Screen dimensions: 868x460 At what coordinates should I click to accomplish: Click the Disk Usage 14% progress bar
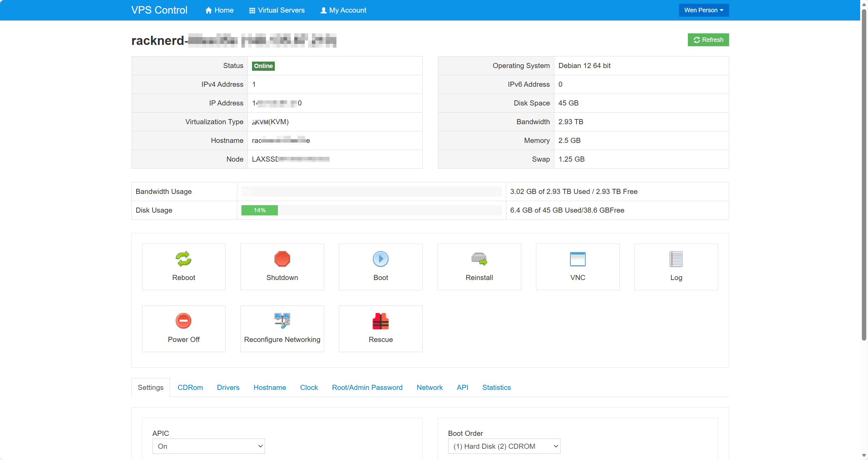[259, 210]
